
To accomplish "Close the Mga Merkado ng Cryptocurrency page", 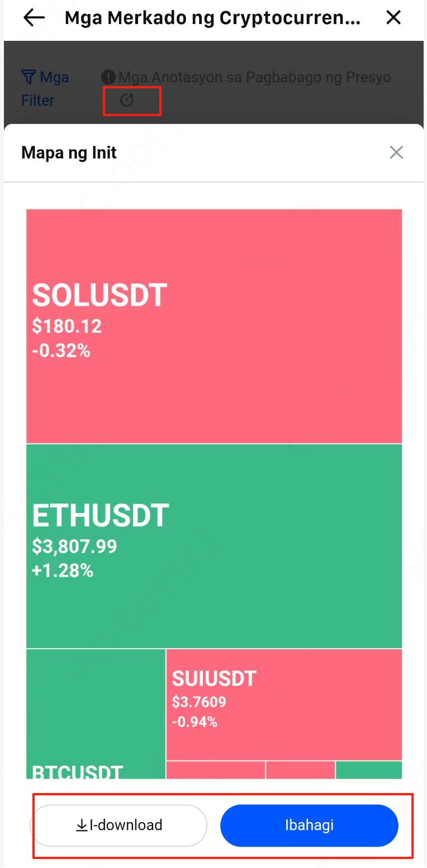I will (394, 18).
